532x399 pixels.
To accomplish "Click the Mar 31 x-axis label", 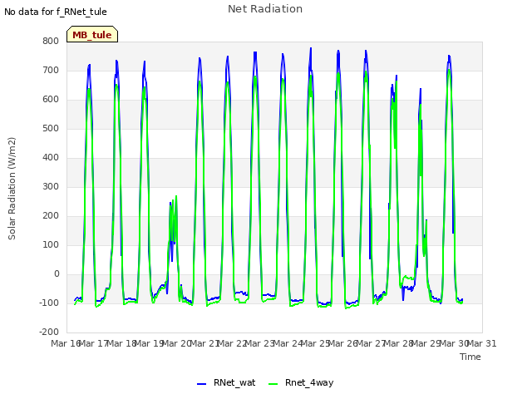I will pos(481,343).
